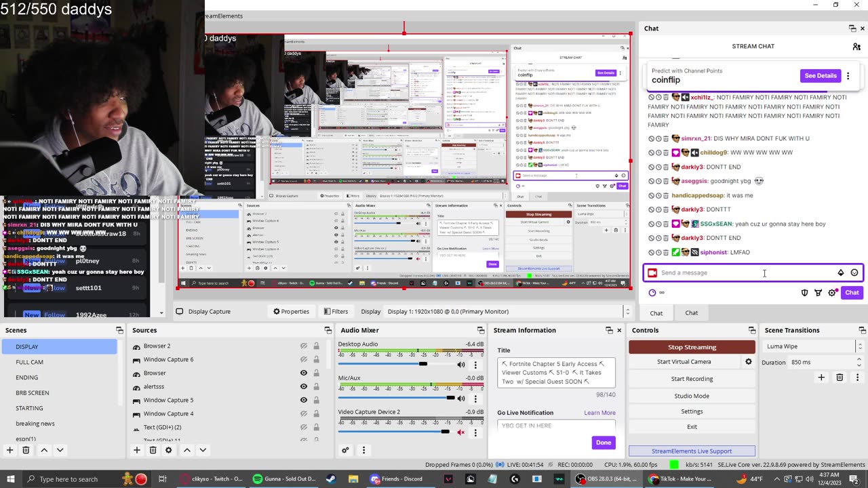Pop out the Scenes dock
The image size is (868, 488).
point(119,330)
